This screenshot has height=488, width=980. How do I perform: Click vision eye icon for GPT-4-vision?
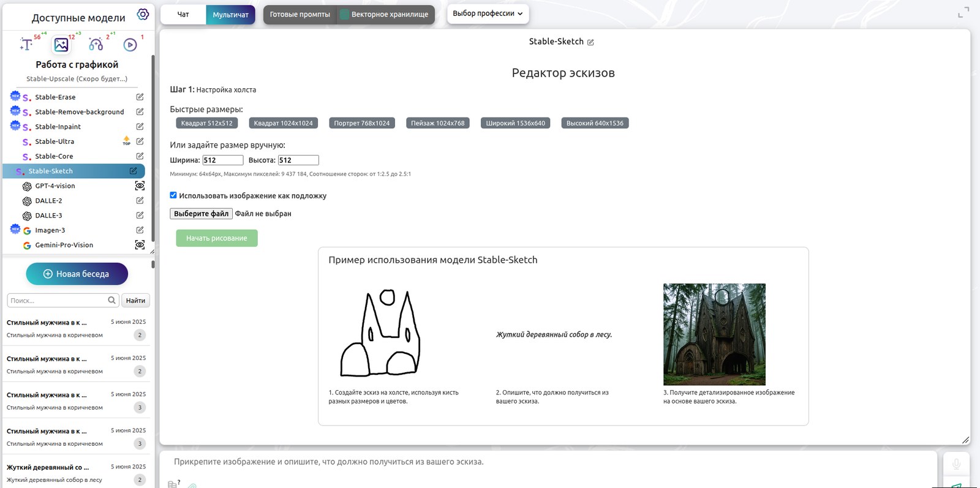click(x=140, y=186)
